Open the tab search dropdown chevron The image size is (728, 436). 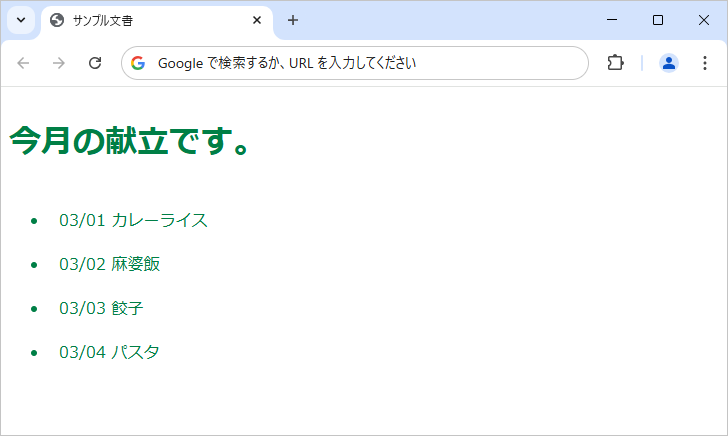[x=20, y=20]
